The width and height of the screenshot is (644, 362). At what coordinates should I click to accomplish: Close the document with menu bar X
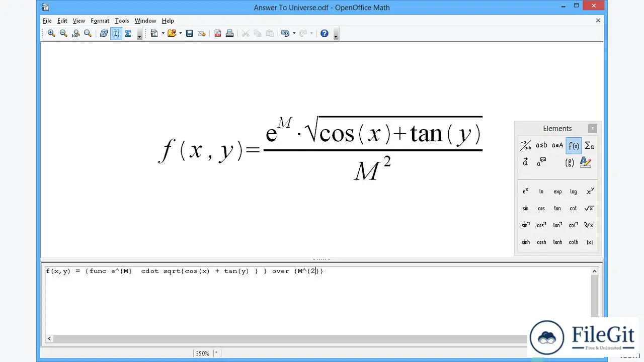click(x=598, y=21)
